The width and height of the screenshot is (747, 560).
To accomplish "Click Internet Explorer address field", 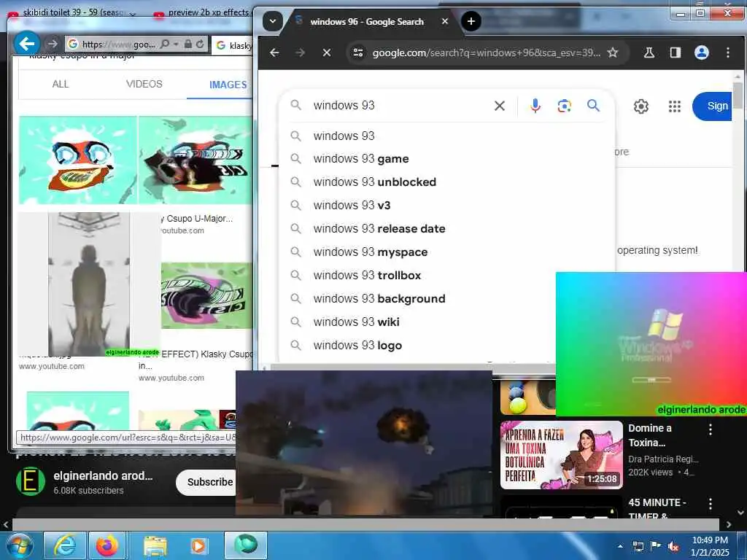I will 118,44.
